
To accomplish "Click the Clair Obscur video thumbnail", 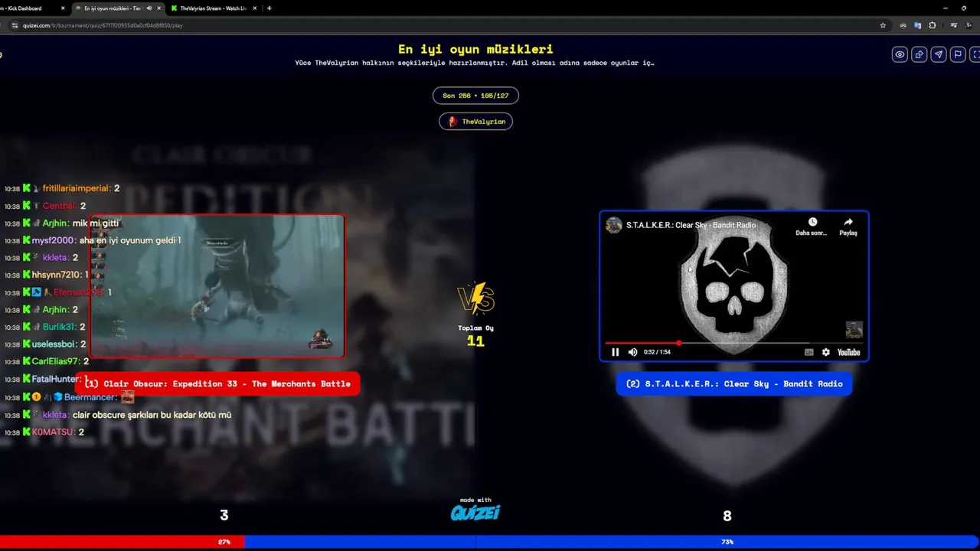I will click(x=217, y=286).
